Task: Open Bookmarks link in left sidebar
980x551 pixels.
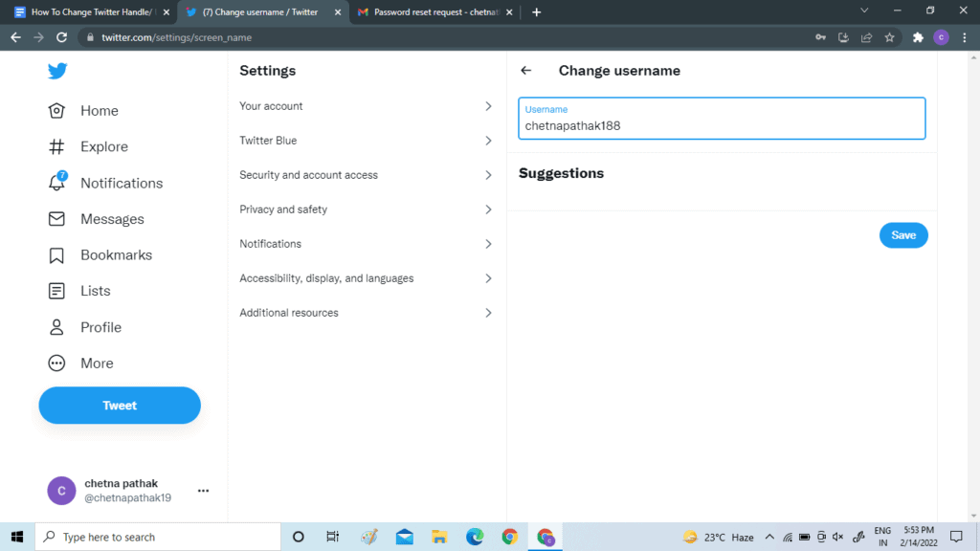Action: click(116, 254)
